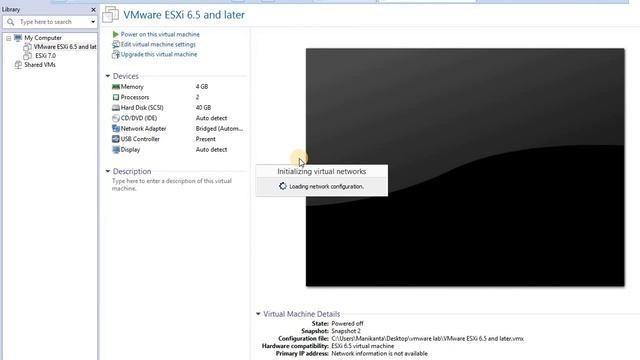
Task: Click the Powered off state value
Action: tap(347, 323)
